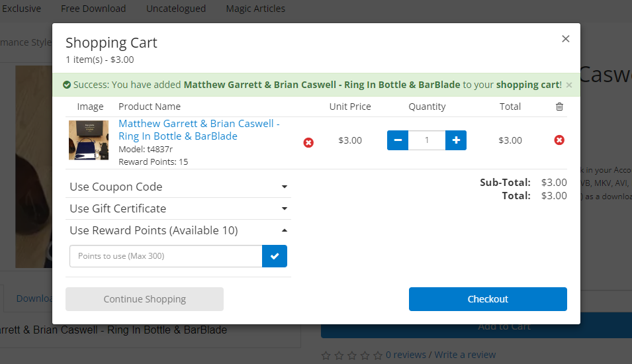
Task: Open the Free Download menu item
Action: (x=93, y=9)
